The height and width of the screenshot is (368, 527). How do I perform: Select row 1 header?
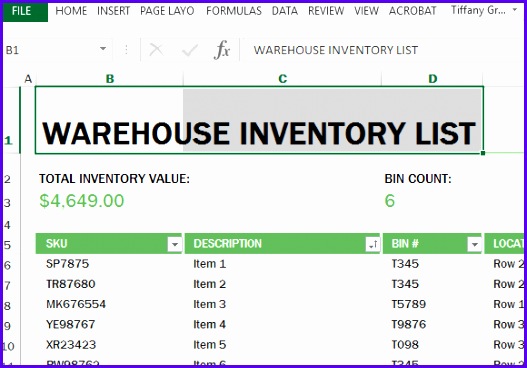[10, 120]
